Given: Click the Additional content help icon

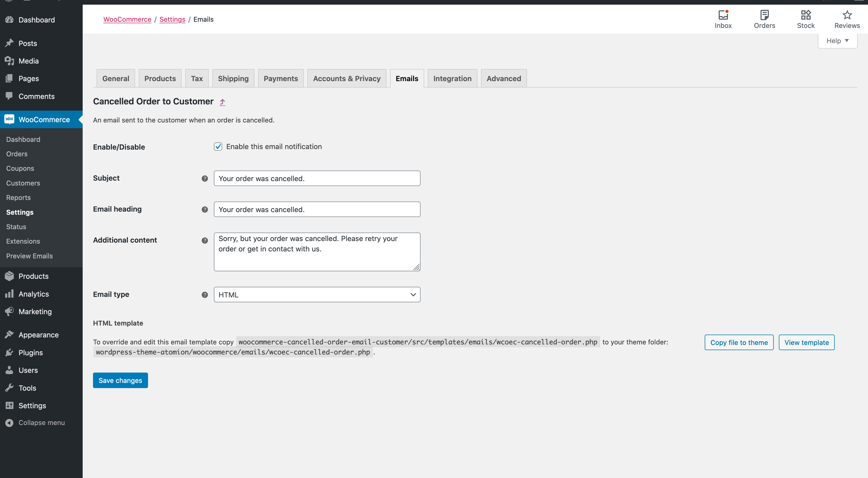Looking at the screenshot, I should [205, 240].
